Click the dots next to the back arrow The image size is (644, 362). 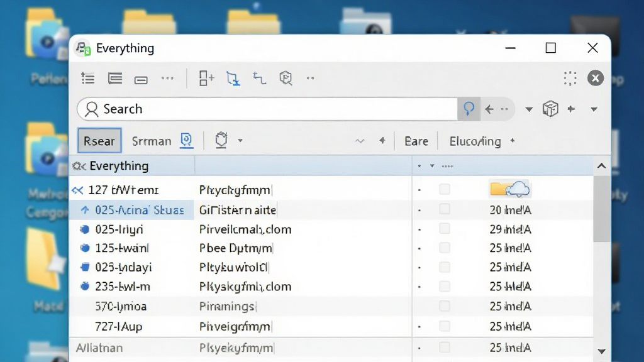click(504, 109)
